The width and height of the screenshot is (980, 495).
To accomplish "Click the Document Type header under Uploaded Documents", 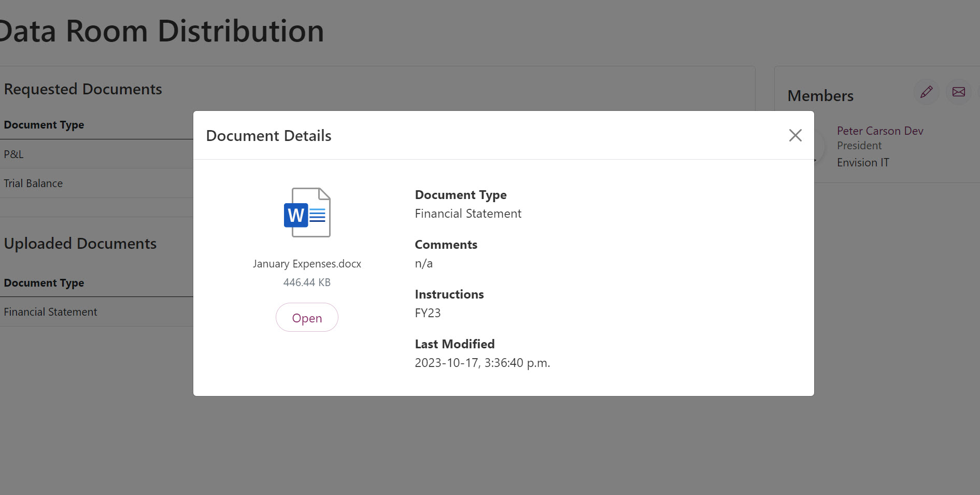I will 44,282.
